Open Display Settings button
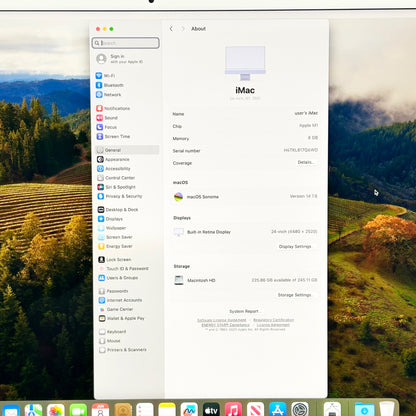The width and height of the screenshot is (416, 416). click(x=295, y=246)
